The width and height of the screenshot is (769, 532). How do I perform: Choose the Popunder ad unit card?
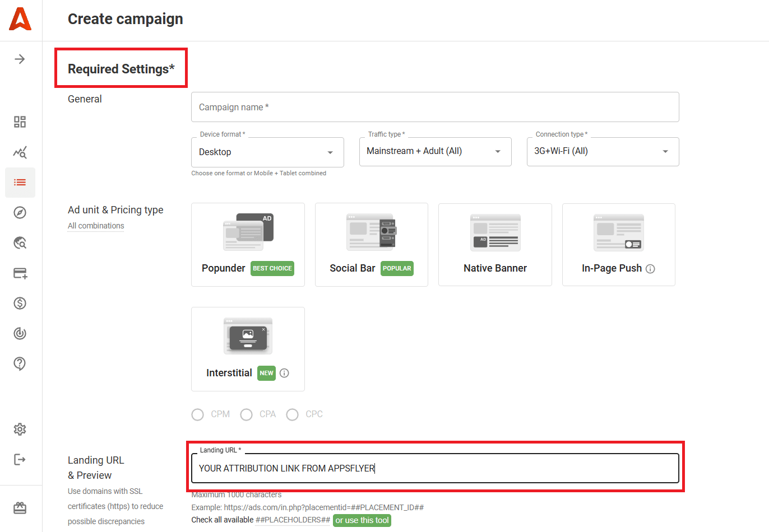(x=248, y=245)
